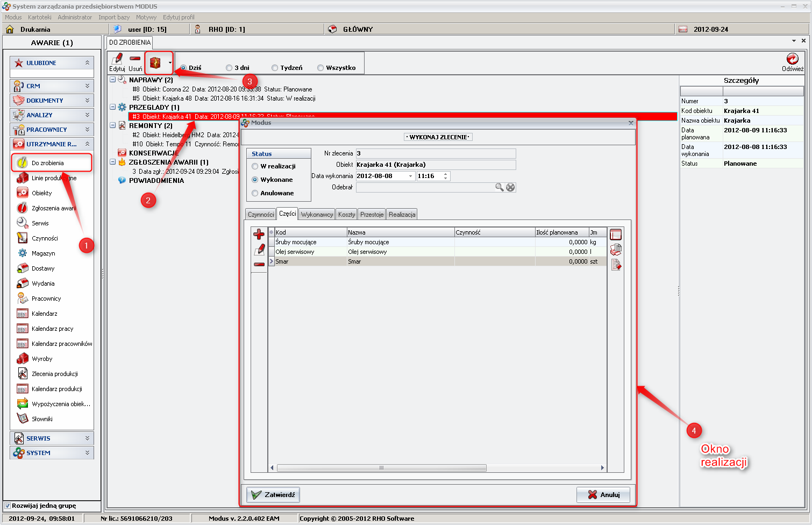Click the magnifier search icon in Odebrał field
Image resolution: width=812 pixels, height=525 pixels.
click(x=500, y=187)
